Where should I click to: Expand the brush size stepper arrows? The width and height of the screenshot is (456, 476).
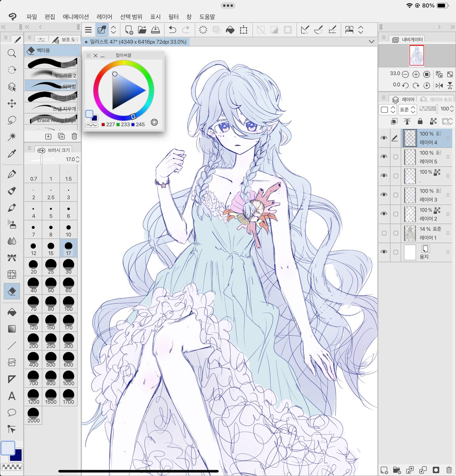coord(78,159)
